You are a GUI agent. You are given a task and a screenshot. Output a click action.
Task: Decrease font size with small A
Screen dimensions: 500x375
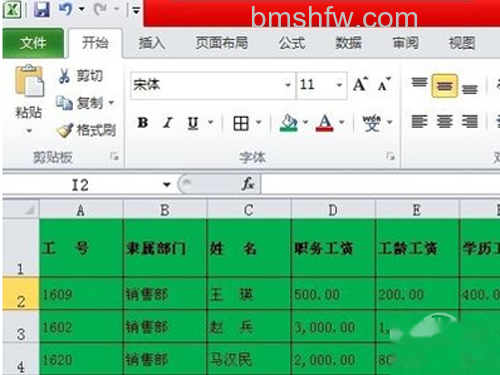(x=384, y=84)
